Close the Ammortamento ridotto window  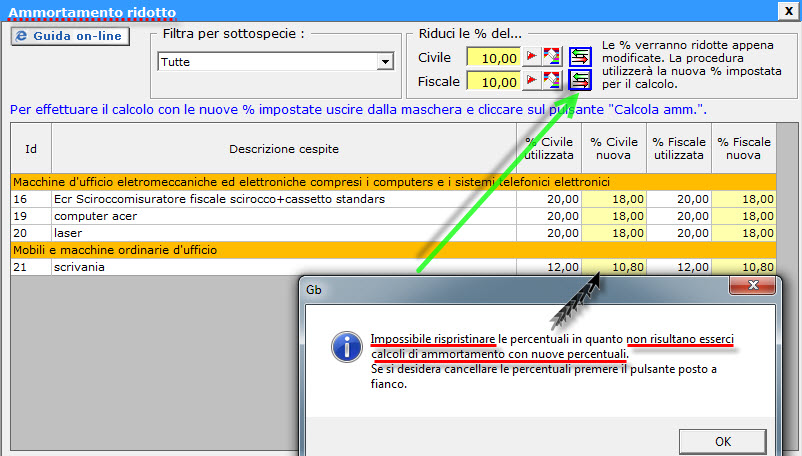[x=787, y=10]
